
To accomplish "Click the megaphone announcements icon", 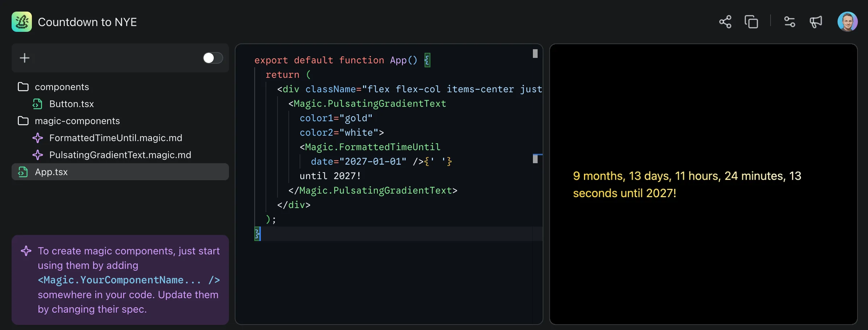I will 816,22.
